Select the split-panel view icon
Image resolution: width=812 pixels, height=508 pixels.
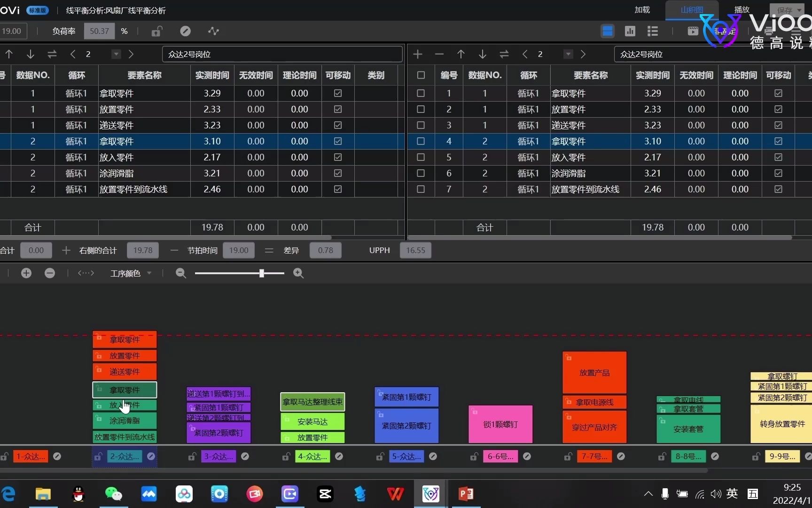[608, 31]
